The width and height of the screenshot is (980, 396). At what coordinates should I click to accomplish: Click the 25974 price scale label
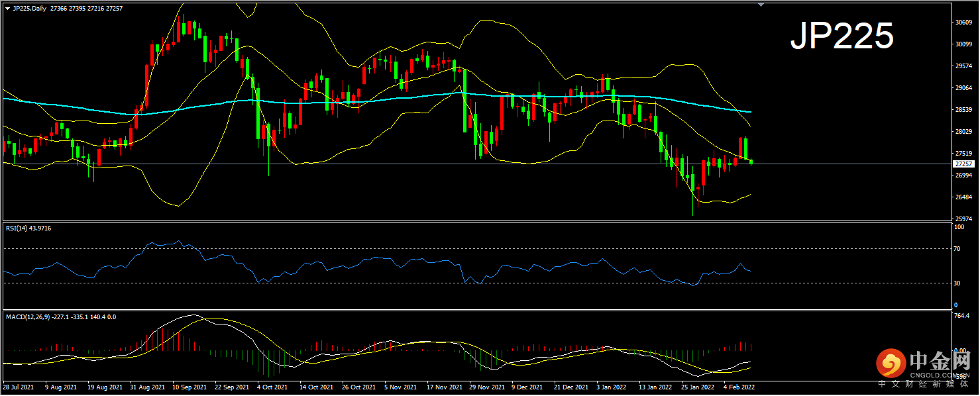click(963, 219)
